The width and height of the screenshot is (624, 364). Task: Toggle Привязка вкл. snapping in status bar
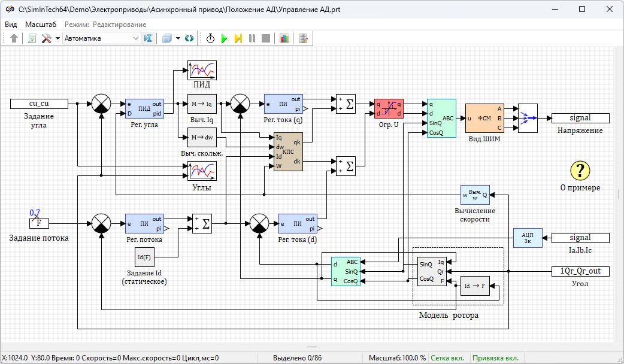coord(495,358)
